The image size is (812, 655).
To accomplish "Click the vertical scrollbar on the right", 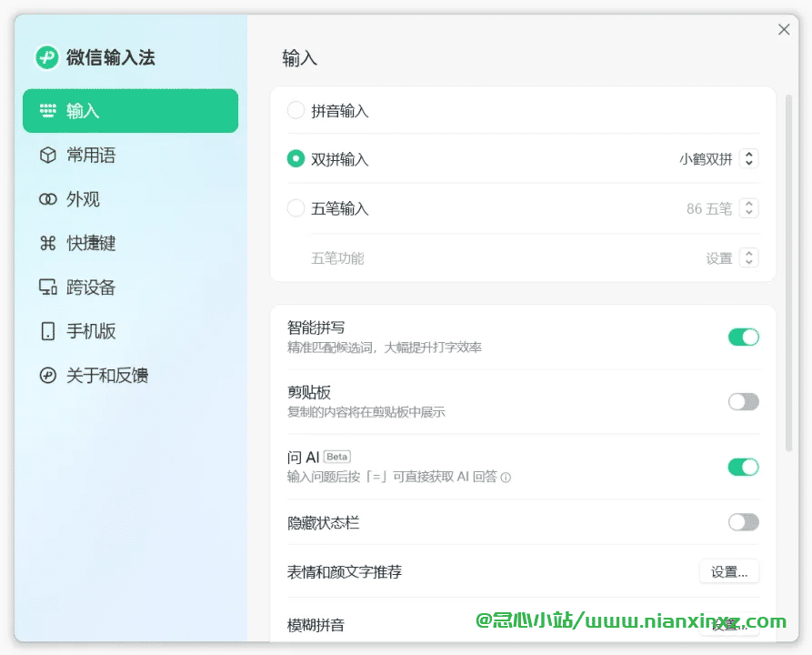I will pyautogui.click(x=788, y=273).
